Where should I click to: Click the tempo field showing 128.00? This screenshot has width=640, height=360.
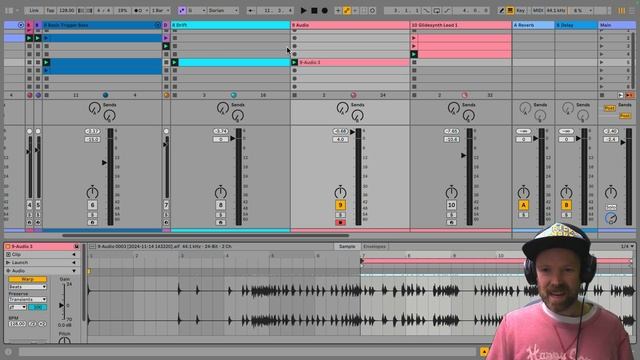click(67, 11)
